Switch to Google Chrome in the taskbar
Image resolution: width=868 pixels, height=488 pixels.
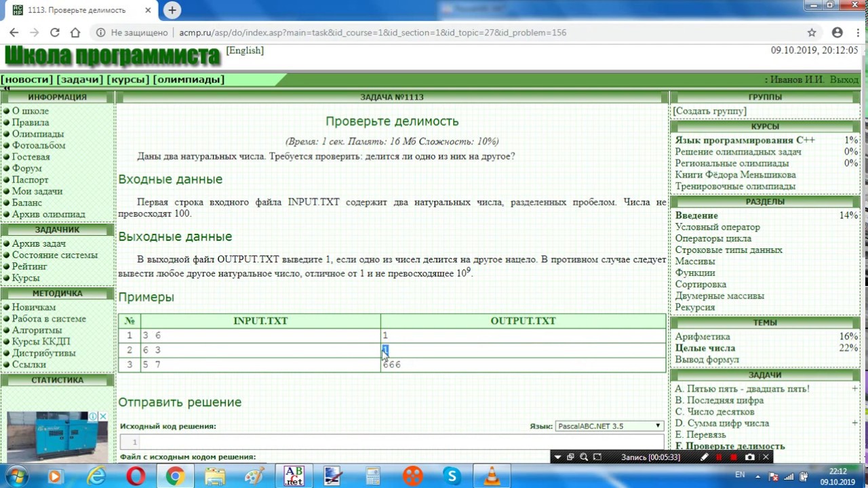(x=175, y=476)
